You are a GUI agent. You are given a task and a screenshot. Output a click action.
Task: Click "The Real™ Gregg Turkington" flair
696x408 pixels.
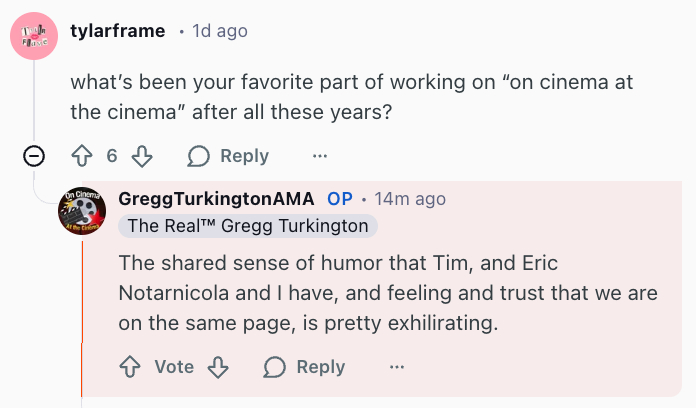click(248, 226)
